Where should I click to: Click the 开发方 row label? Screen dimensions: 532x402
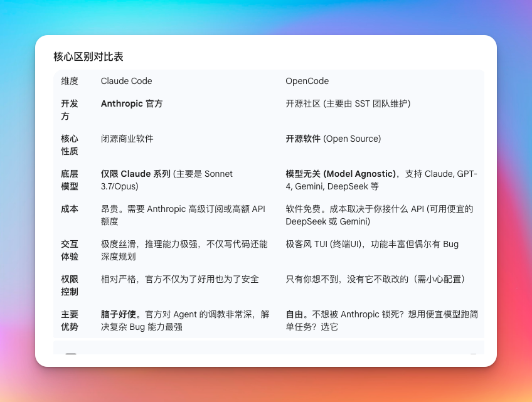tap(69, 110)
